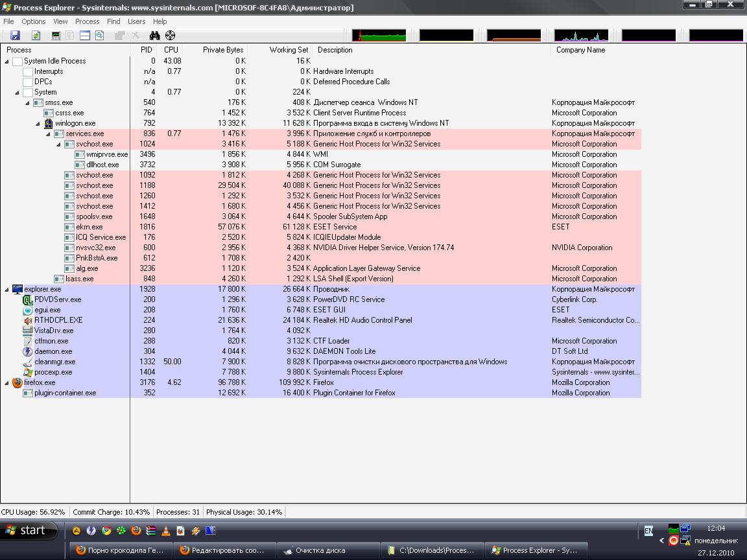Click the Save toolbar icon

15,36
